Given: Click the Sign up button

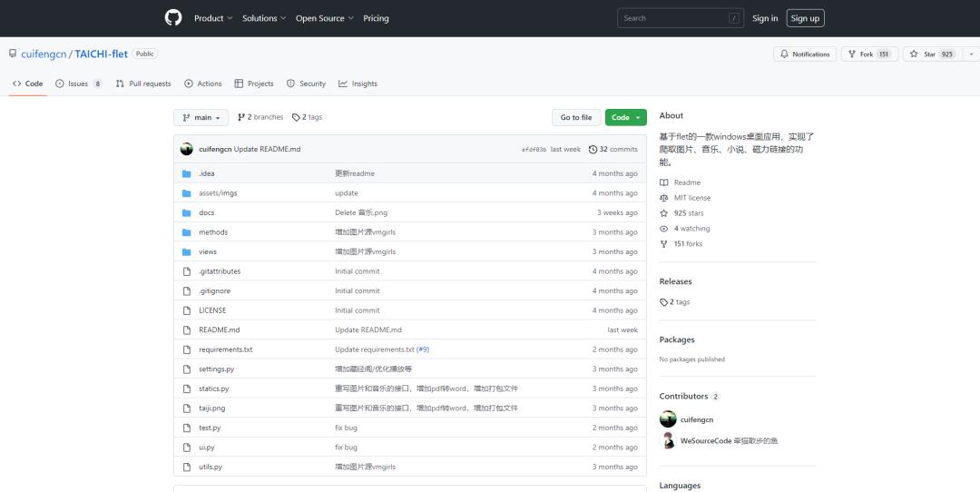Looking at the screenshot, I should [x=804, y=18].
